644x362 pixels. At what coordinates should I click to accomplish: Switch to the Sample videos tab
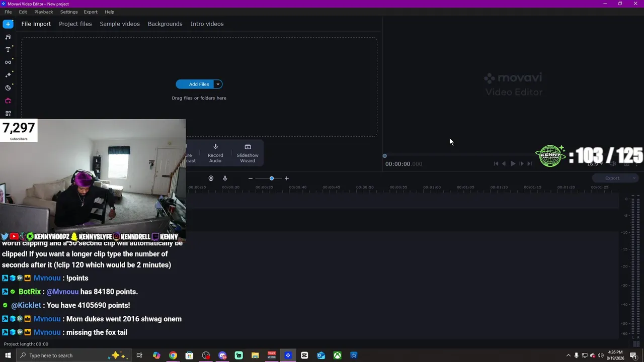coord(120,24)
